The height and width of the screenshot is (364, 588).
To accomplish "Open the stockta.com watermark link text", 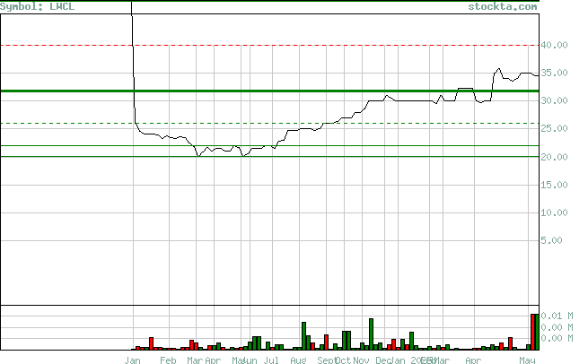I will 503,7.
